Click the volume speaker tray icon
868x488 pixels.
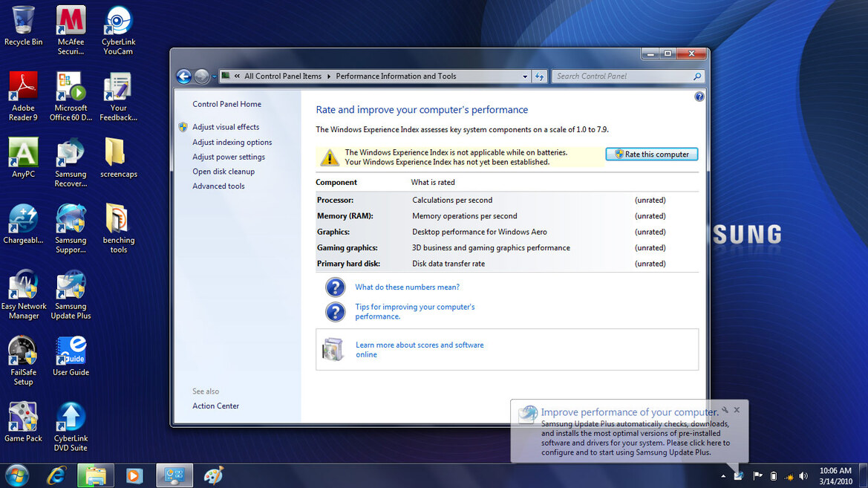click(x=803, y=476)
